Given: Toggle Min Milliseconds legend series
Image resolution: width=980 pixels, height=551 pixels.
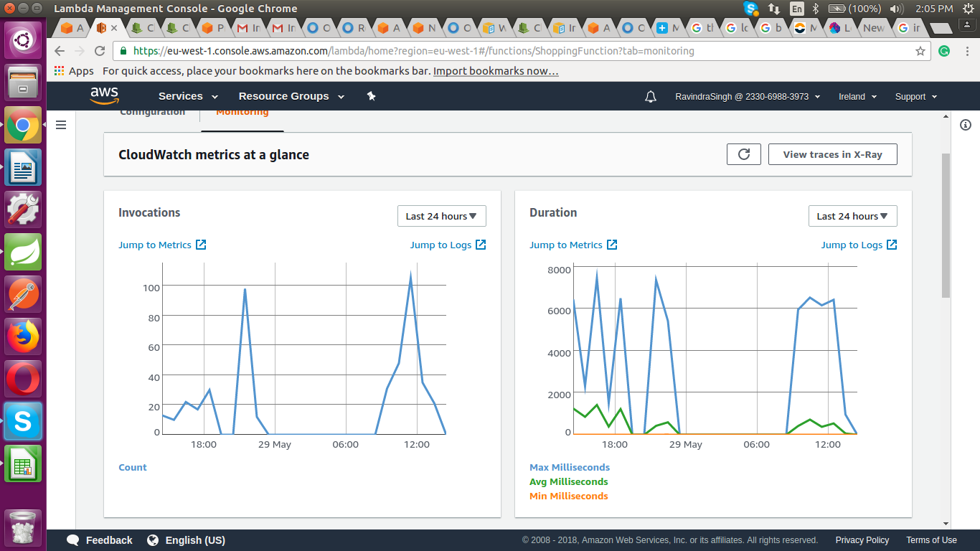Looking at the screenshot, I should (x=569, y=496).
